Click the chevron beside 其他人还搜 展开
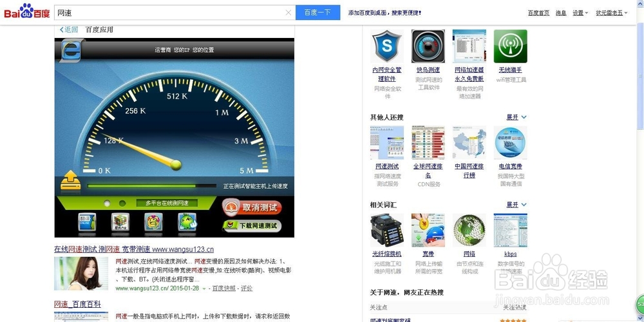 click(524, 117)
